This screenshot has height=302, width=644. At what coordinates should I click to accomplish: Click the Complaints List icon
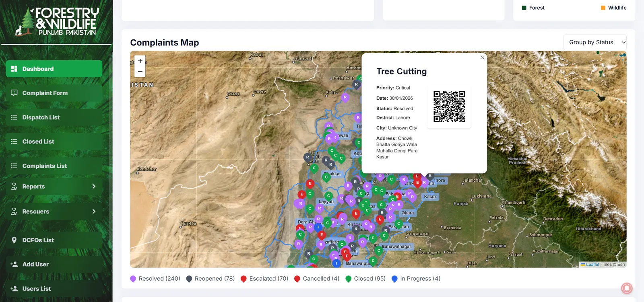14,166
